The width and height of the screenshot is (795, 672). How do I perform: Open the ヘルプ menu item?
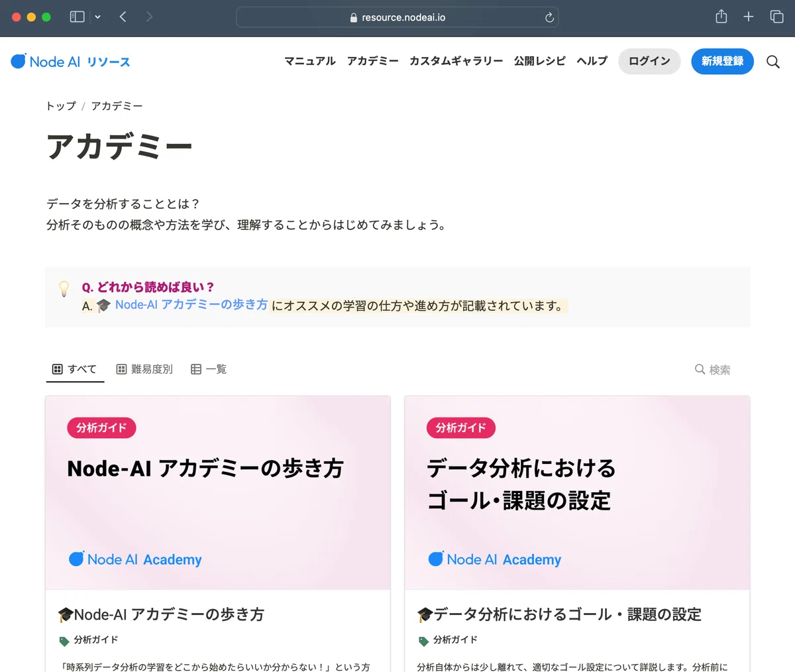point(592,61)
